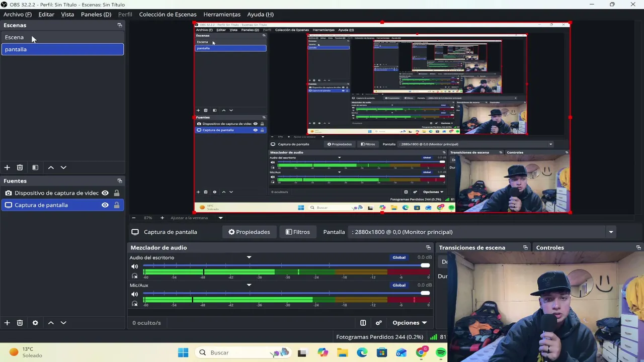
Task: Open Windows Start menu
Action: [183, 352]
